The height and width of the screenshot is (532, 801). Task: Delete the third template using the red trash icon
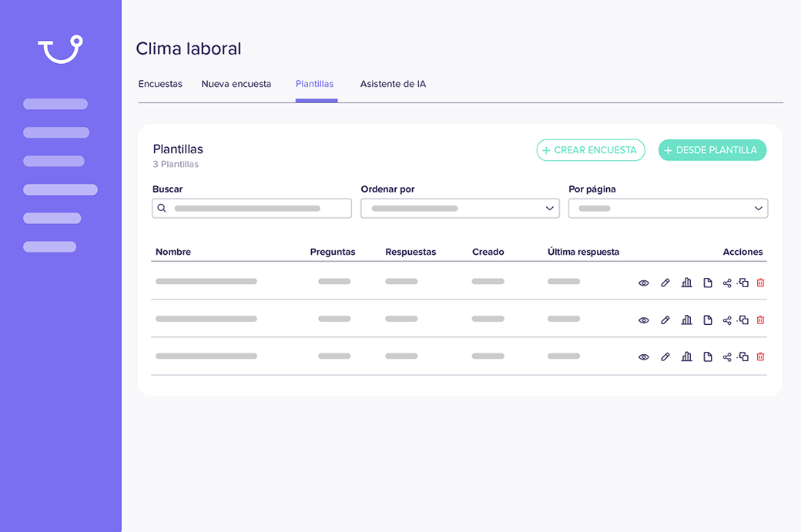[x=760, y=357]
